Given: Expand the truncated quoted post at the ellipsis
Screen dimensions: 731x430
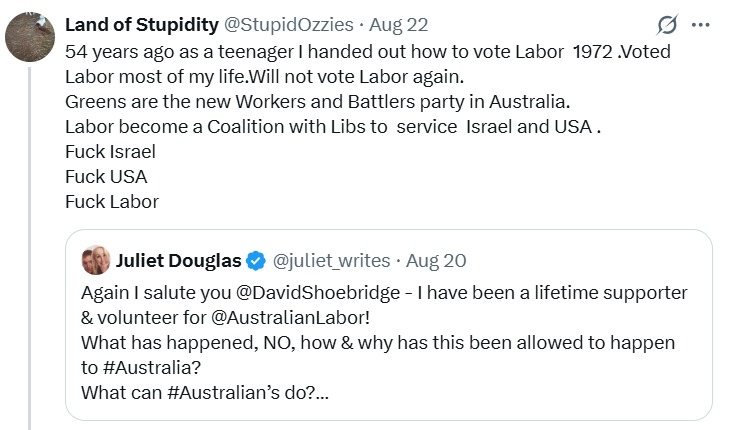Looking at the screenshot, I should point(323,393).
